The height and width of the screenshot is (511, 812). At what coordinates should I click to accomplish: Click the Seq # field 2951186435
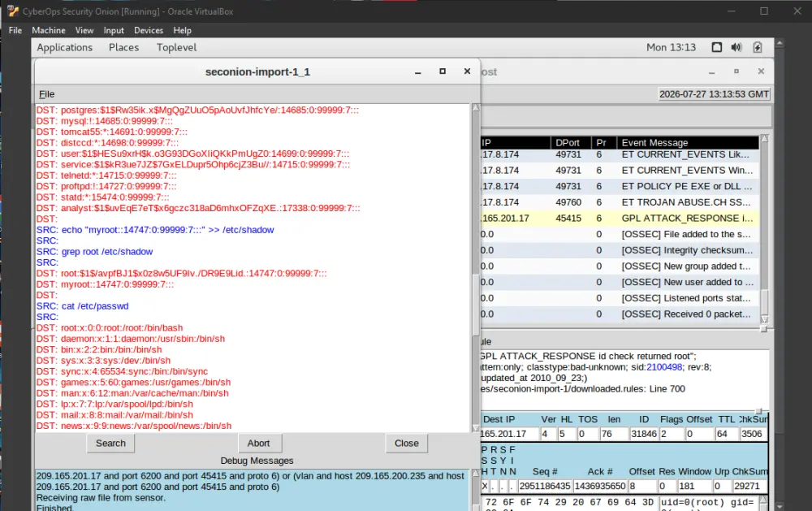(x=544, y=486)
